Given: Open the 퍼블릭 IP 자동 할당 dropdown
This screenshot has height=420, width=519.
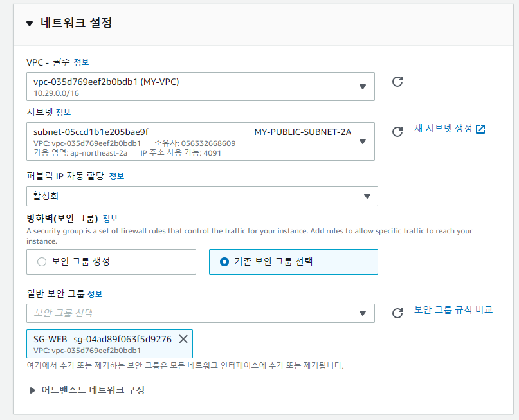Looking at the screenshot, I should [202, 196].
